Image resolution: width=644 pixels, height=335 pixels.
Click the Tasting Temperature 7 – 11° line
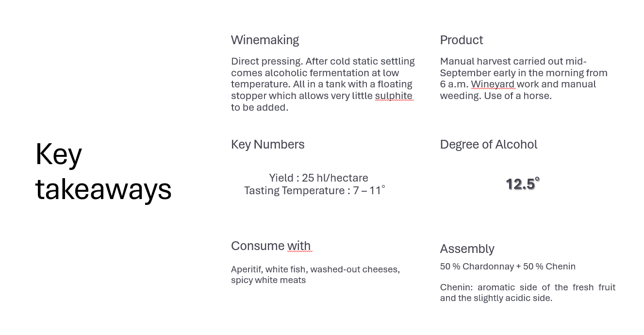click(x=314, y=190)
